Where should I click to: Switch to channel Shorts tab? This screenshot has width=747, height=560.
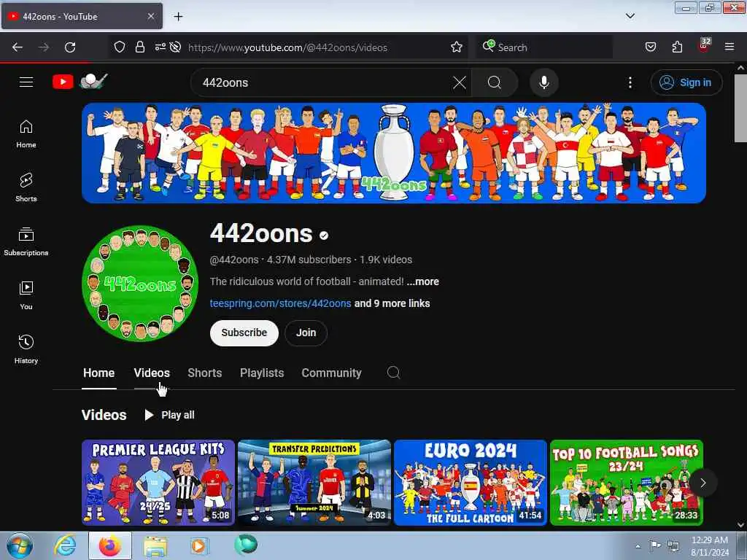click(205, 373)
